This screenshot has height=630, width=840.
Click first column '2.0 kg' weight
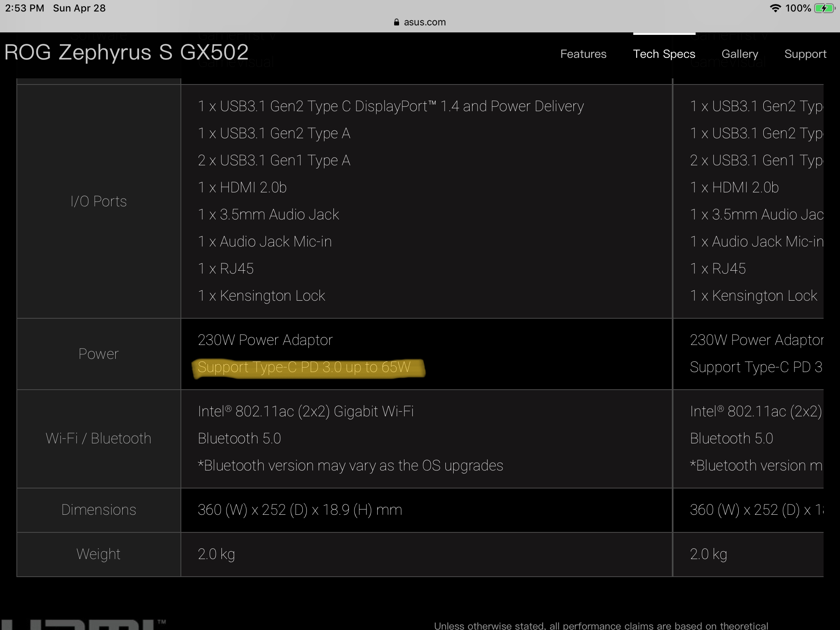pos(216,554)
